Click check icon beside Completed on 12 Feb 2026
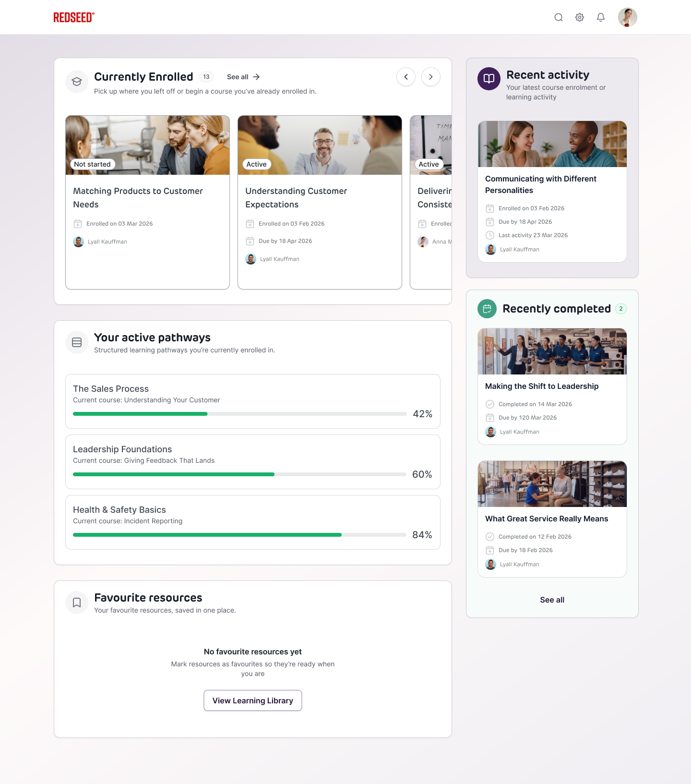691x784 pixels. pyautogui.click(x=490, y=537)
